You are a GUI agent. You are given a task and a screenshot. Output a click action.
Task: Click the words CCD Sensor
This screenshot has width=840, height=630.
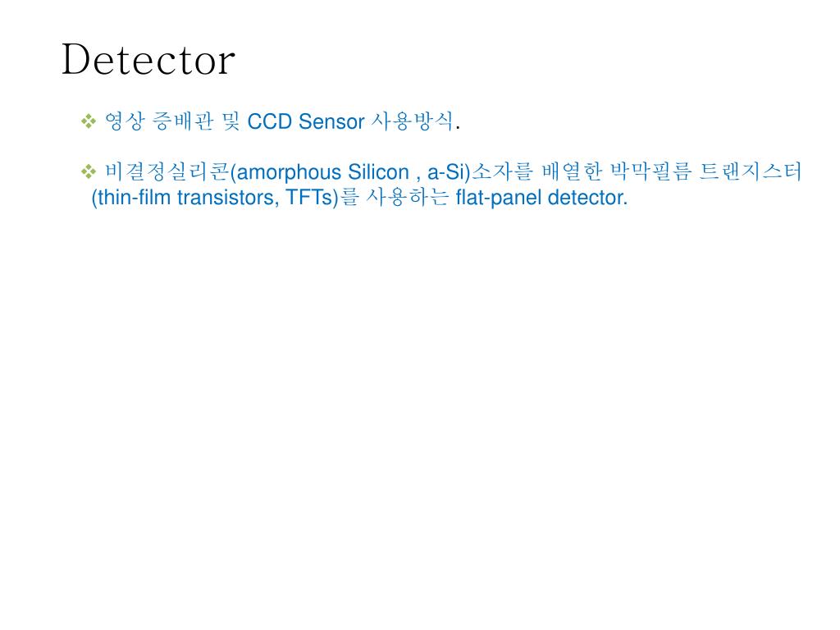(306, 121)
